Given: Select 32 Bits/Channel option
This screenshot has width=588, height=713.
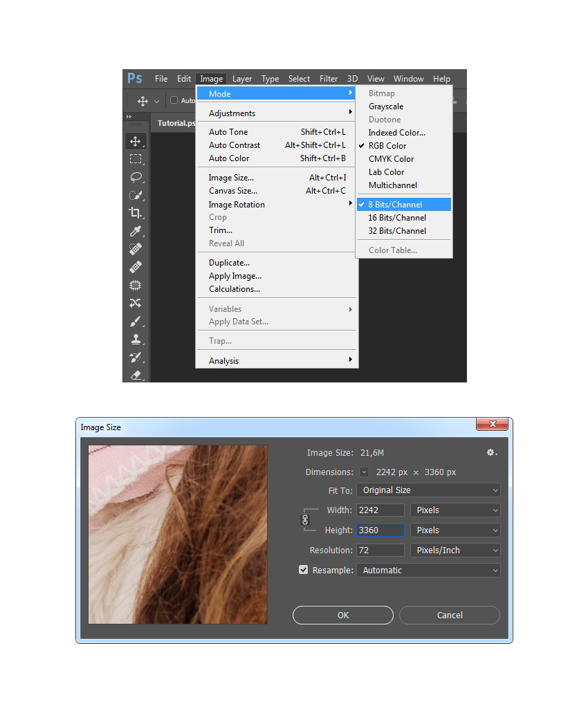Looking at the screenshot, I should click(404, 231).
